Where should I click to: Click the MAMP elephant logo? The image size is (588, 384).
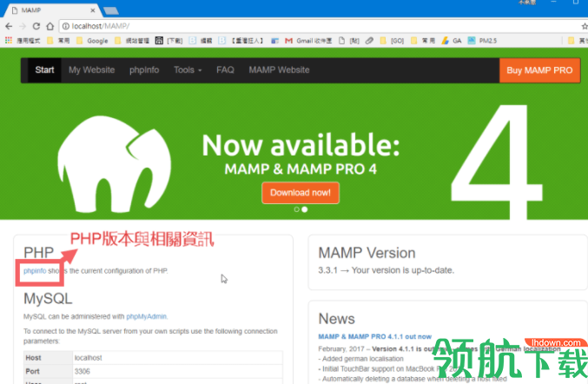[115, 164]
